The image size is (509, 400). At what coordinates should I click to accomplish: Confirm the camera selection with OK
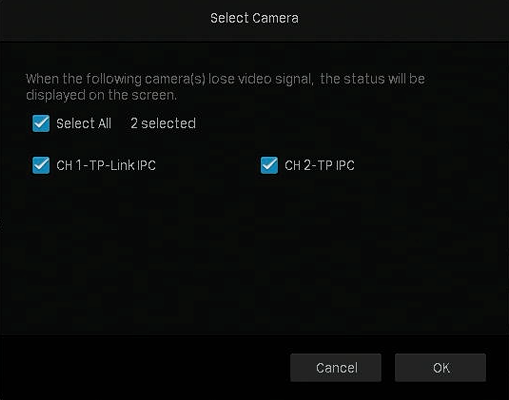(440, 368)
